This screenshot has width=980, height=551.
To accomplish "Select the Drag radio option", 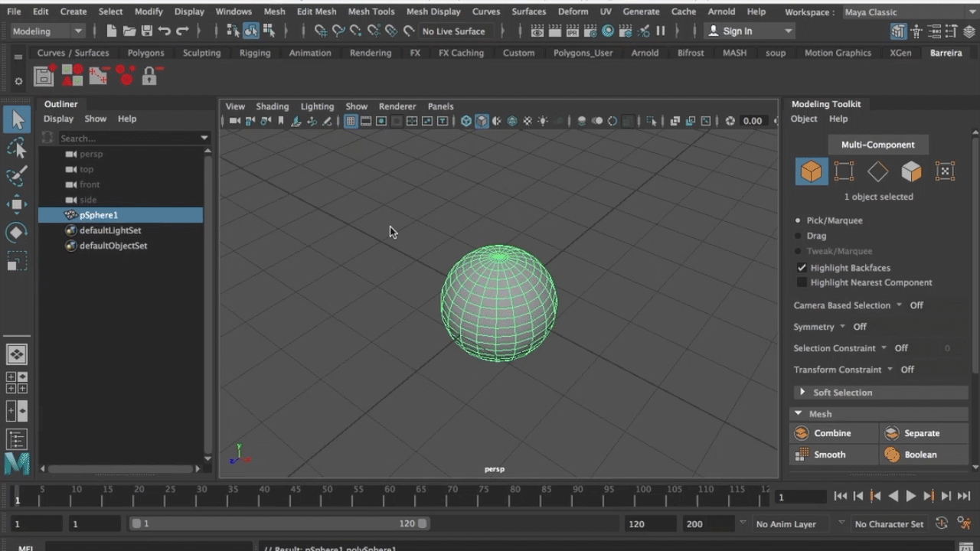I will pyautogui.click(x=798, y=236).
